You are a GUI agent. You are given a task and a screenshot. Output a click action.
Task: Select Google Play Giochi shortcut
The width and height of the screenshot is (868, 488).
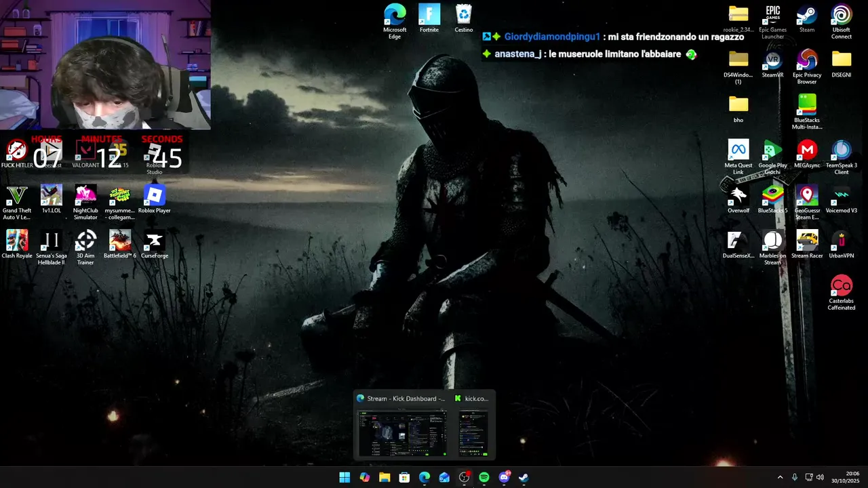tap(772, 157)
